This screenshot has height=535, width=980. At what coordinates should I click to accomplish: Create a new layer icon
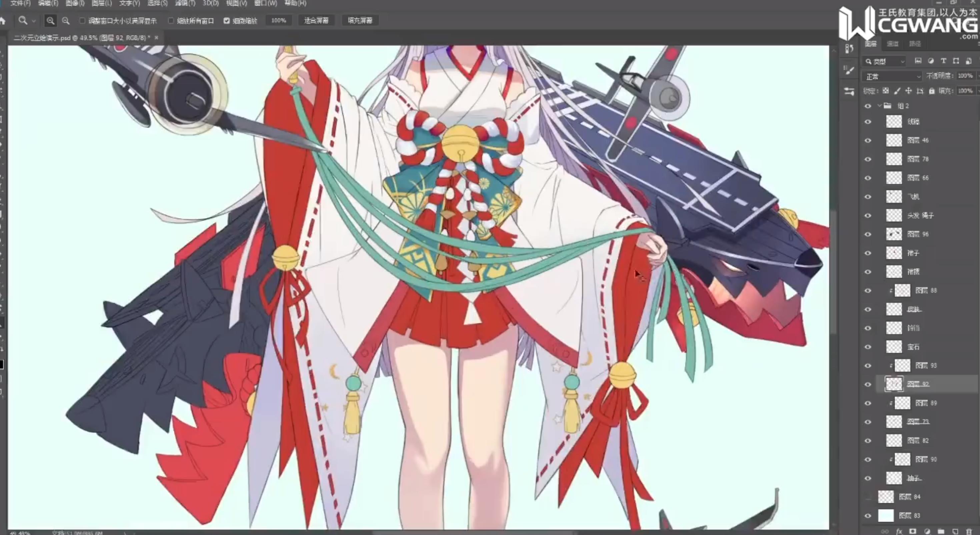click(x=955, y=531)
